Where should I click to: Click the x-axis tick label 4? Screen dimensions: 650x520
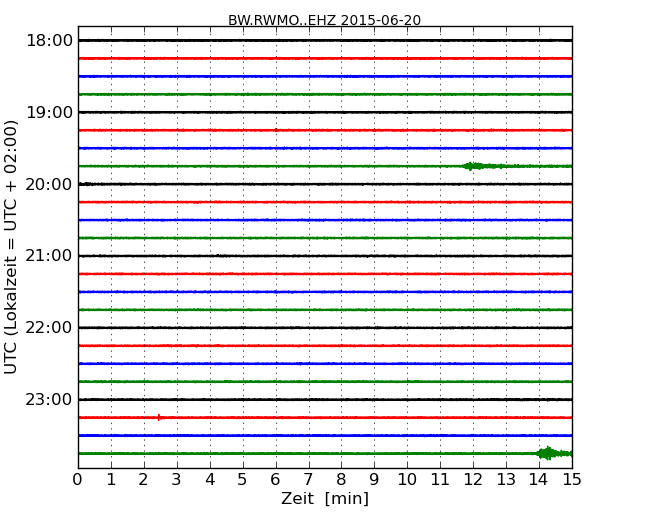click(x=210, y=480)
